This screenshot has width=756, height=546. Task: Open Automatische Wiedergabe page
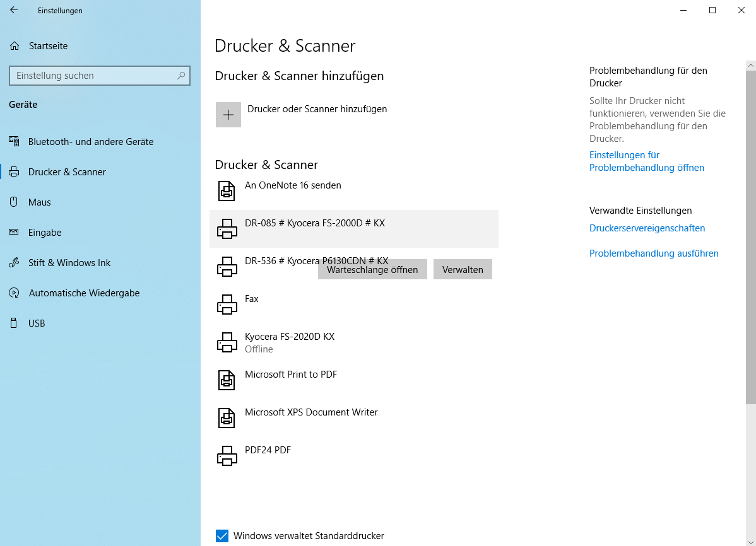click(85, 293)
